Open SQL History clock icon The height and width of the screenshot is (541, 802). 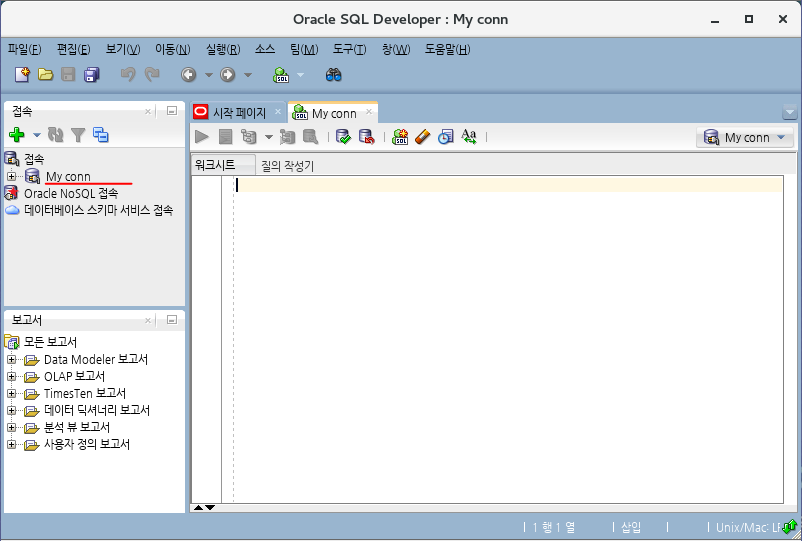(x=445, y=137)
